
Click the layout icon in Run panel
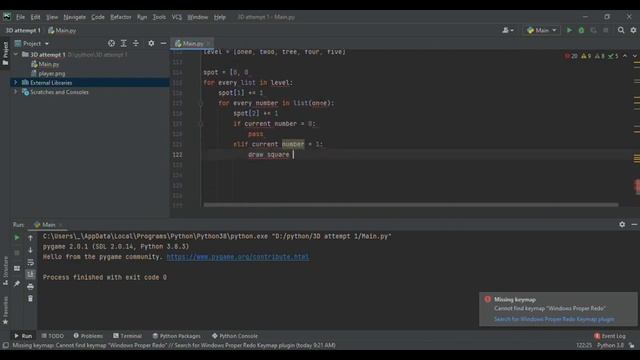(x=17, y=268)
